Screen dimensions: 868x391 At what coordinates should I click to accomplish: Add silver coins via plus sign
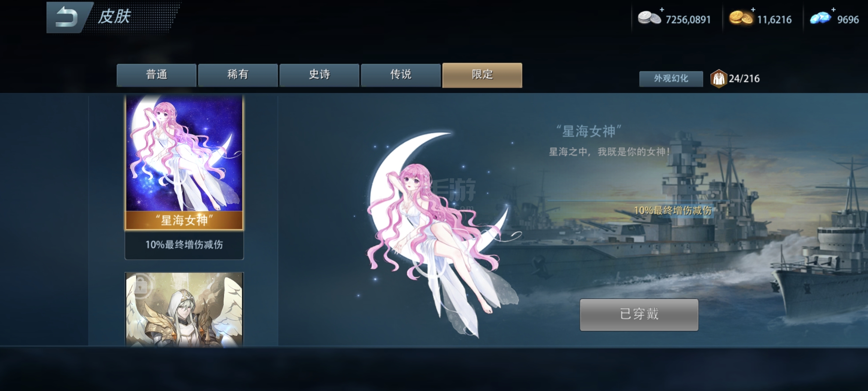662,9
